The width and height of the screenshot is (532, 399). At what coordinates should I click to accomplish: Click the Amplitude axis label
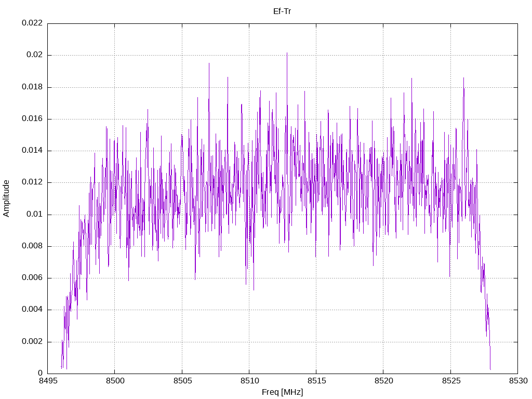coord(6,198)
